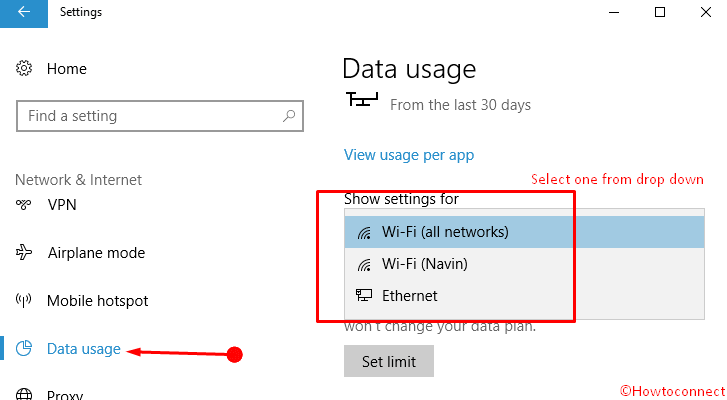Select the Mobile hotspot antenna icon
This screenshot has width=727, height=400.
coord(24,300)
